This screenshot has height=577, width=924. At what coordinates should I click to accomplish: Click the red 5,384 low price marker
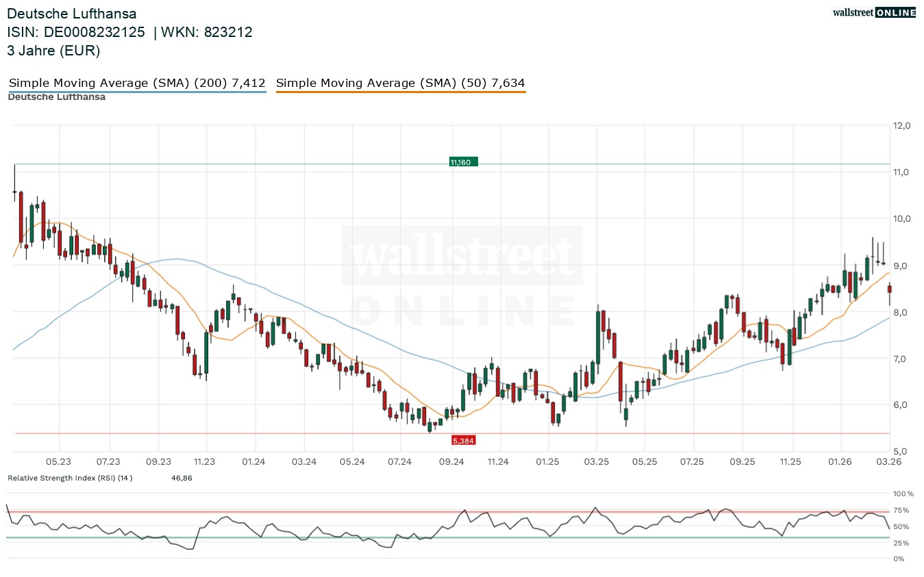click(463, 440)
